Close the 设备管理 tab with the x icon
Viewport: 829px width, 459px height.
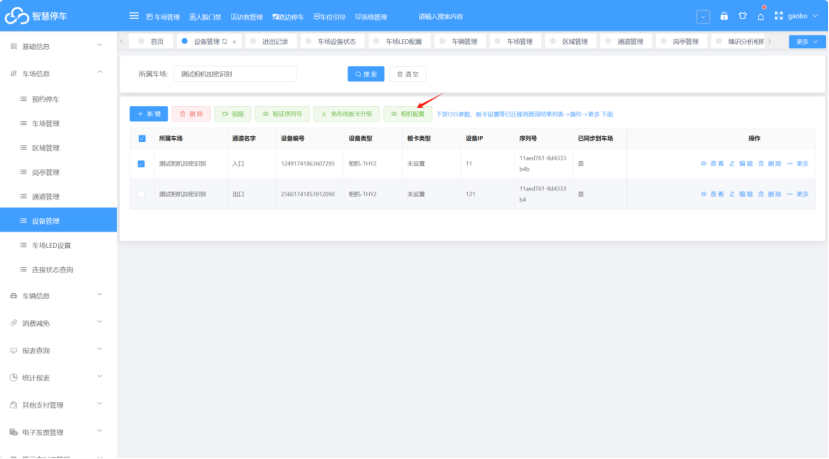tap(234, 42)
